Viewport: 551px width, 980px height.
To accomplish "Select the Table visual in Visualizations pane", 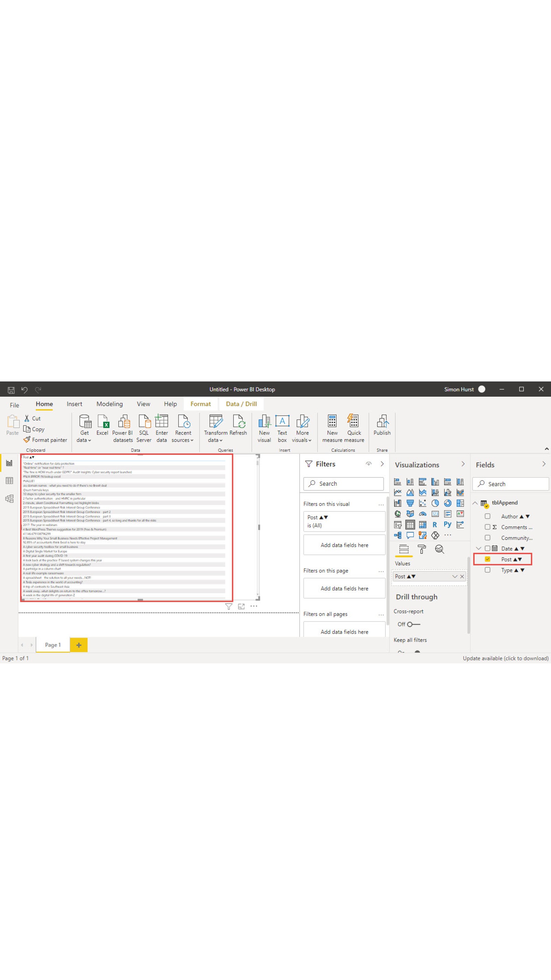I will point(411,525).
